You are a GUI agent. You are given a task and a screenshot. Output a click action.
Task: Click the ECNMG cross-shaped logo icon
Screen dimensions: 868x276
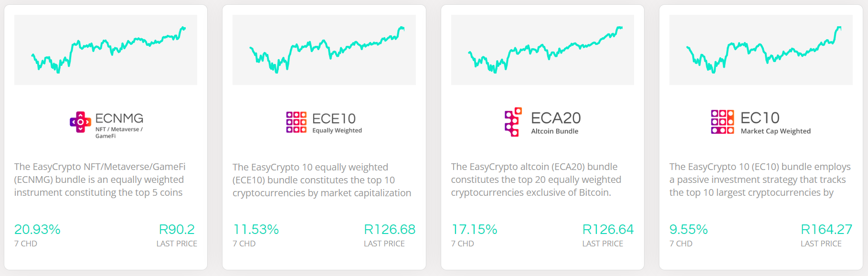tap(80, 122)
